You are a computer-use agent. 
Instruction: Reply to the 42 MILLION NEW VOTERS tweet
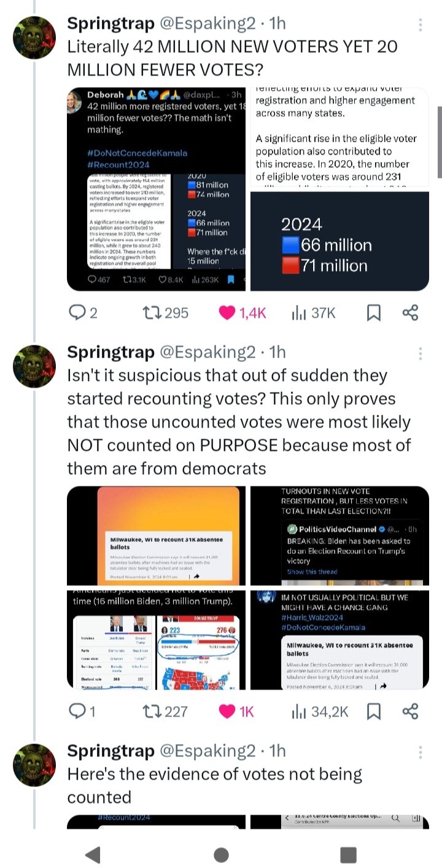click(76, 313)
